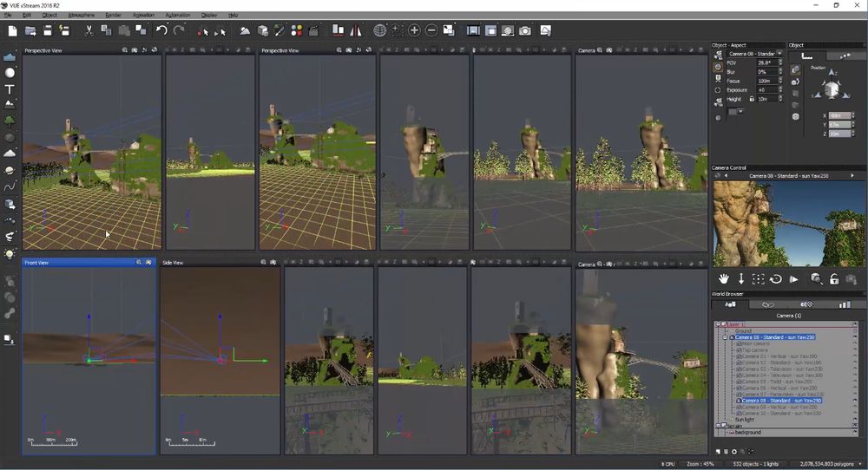Select the Text tool in left toolbar
The width and height of the screenshot is (868, 470).
(10, 89)
